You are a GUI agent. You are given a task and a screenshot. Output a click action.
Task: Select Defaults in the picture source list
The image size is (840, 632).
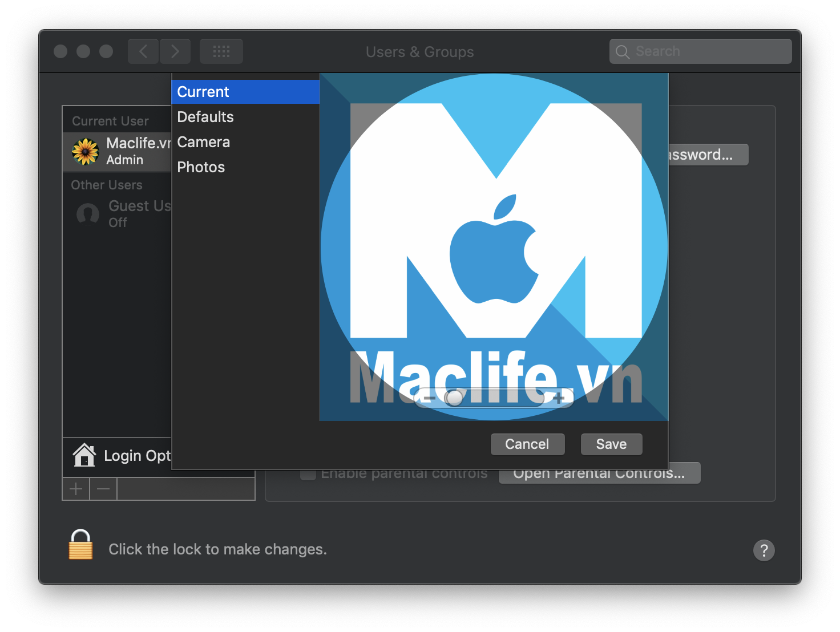coord(205,116)
